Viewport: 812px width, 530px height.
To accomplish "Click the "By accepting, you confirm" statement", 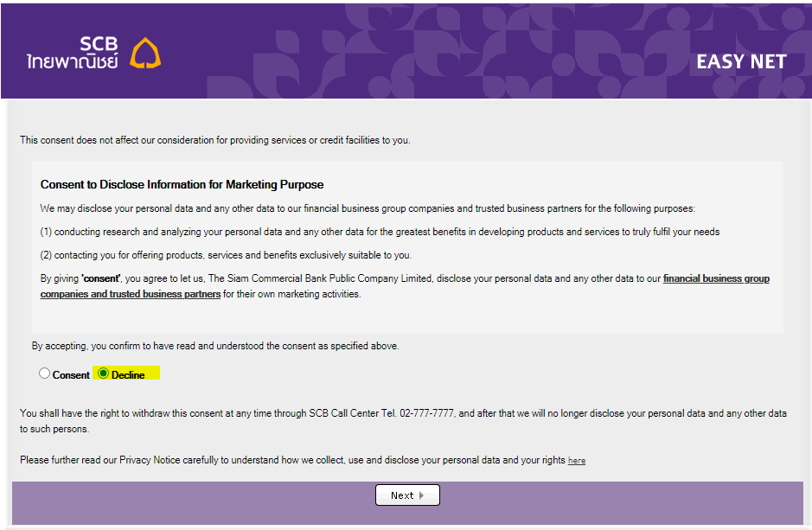I will coord(215,346).
